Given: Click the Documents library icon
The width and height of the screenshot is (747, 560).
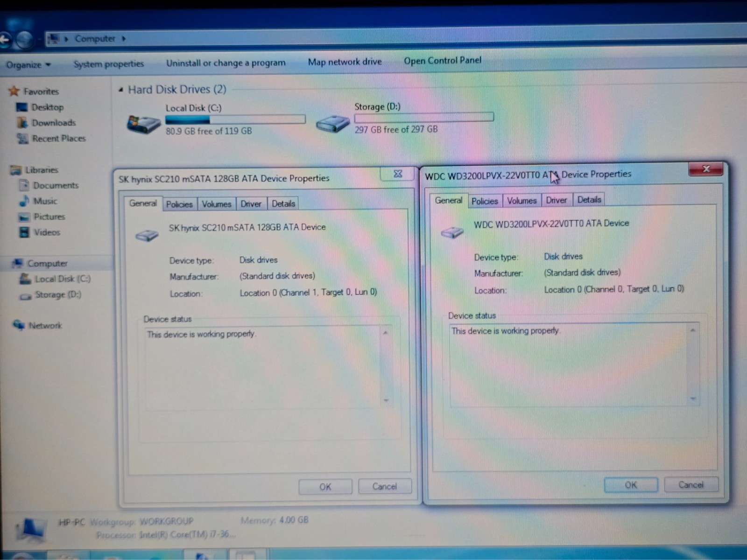Looking at the screenshot, I should click(24, 186).
